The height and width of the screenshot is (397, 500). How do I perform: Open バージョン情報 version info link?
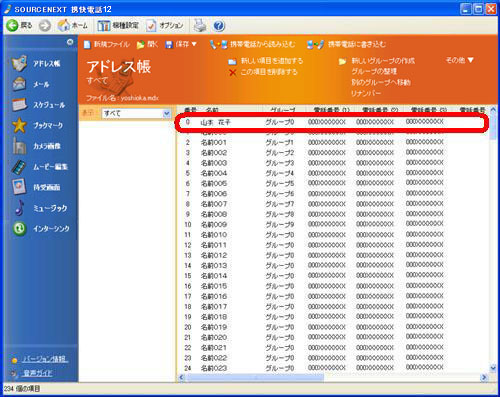[x=45, y=359]
